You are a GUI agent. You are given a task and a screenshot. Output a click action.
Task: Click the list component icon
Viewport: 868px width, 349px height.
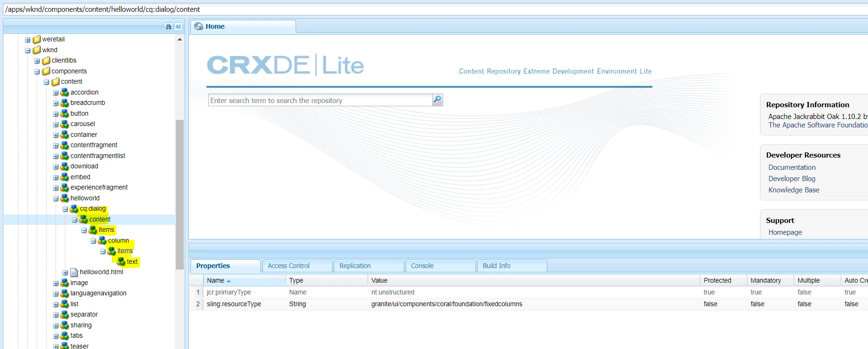tap(65, 304)
